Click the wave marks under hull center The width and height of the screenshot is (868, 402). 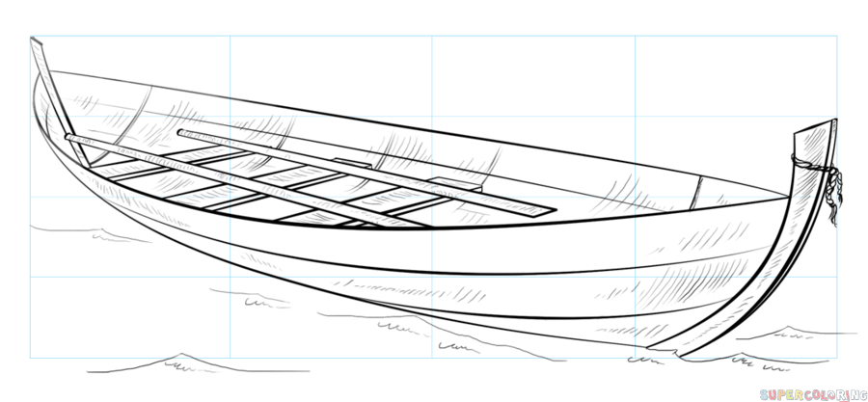(x=405, y=330)
